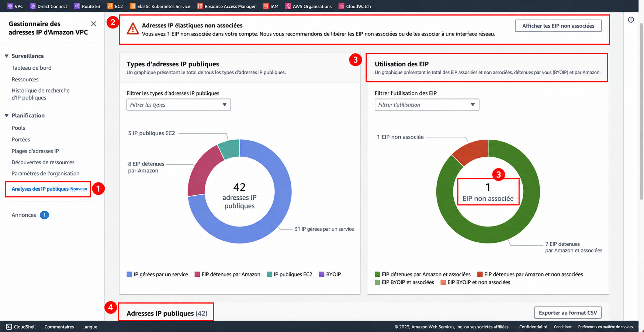
Task: Click the '42 adresses IP publiques' donut center
Action: [239, 196]
